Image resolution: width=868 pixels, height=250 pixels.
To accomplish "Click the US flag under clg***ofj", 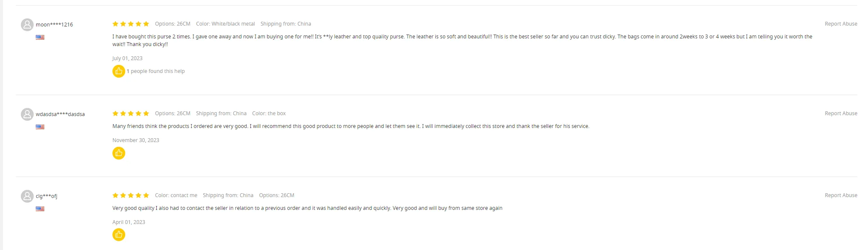I will tap(40, 209).
